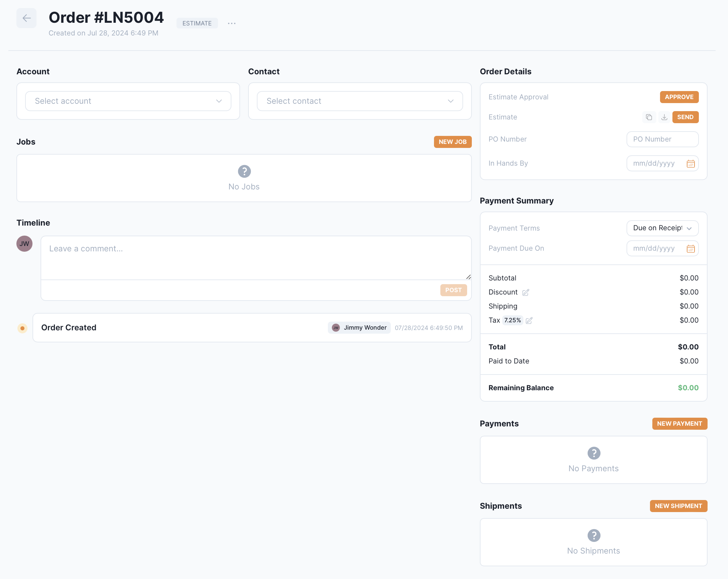
Task: Edit the Discount with pencil icon
Action: click(525, 293)
